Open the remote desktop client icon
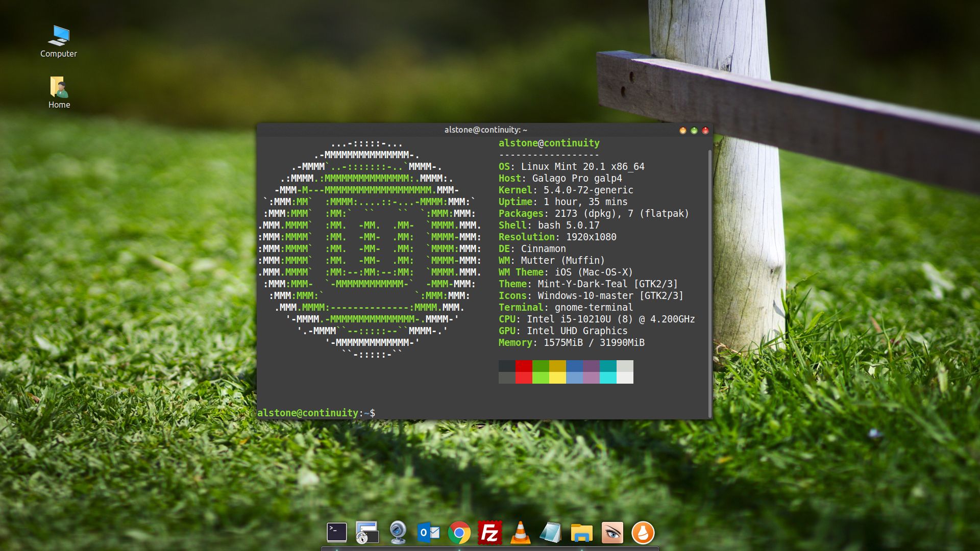The height and width of the screenshot is (551, 980). click(x=367, y=532)
